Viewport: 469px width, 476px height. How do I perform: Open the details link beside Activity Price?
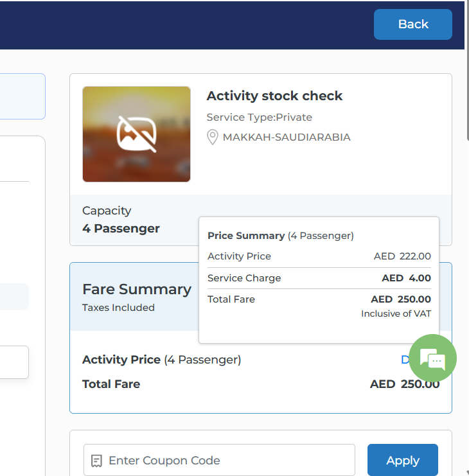[405, 360]
